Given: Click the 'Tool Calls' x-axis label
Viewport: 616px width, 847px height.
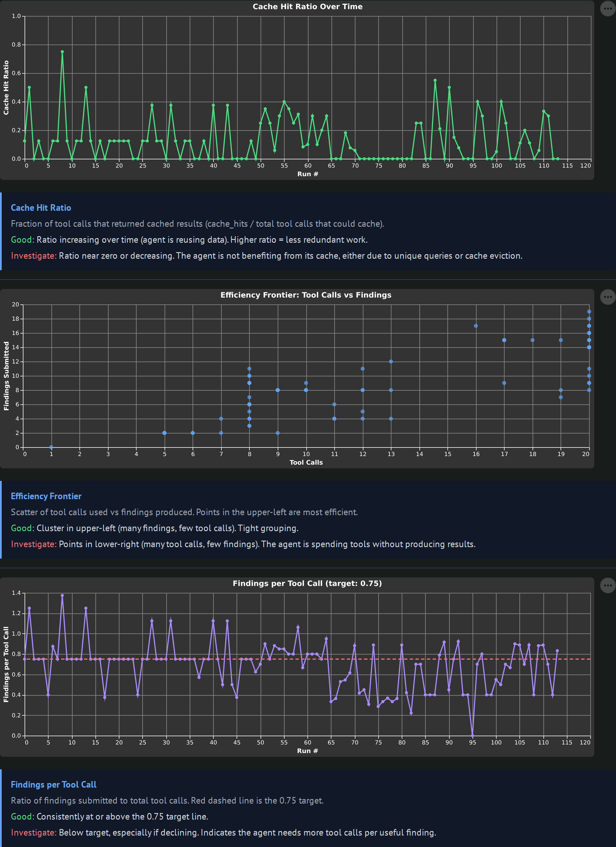Looking at the screenshot, I should click(306, 462).
